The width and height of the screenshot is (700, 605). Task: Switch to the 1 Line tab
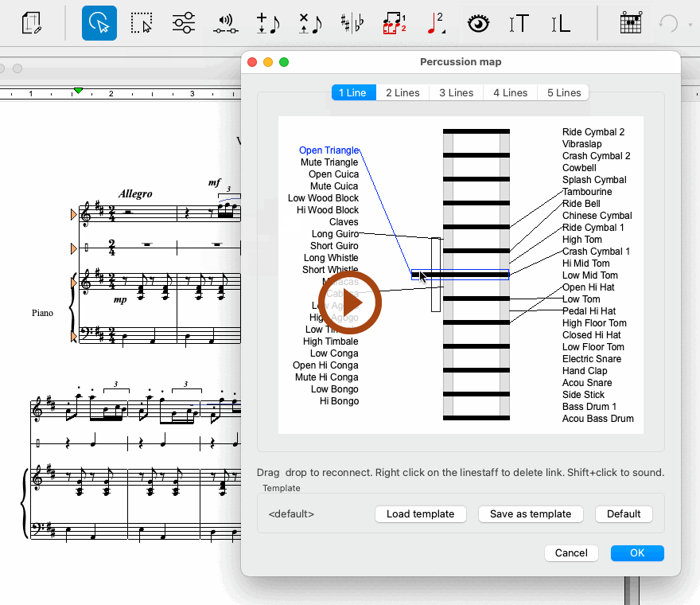click(353, 92)
